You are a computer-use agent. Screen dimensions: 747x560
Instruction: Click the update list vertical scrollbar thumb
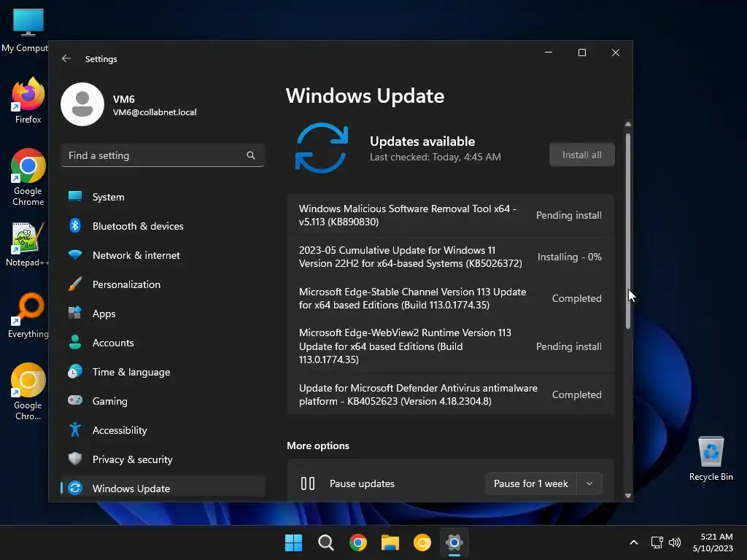click(628, 230)
